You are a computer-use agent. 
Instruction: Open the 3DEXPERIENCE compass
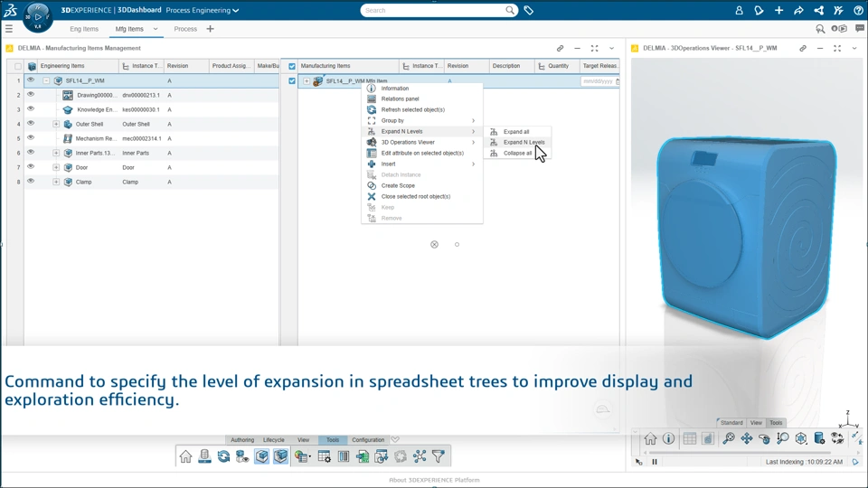coord(38,16)
